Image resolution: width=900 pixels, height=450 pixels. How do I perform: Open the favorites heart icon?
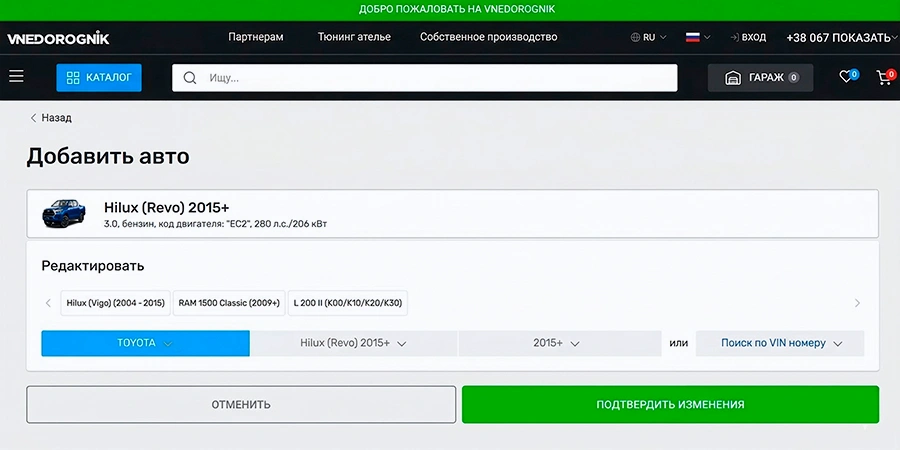point(846,77)
